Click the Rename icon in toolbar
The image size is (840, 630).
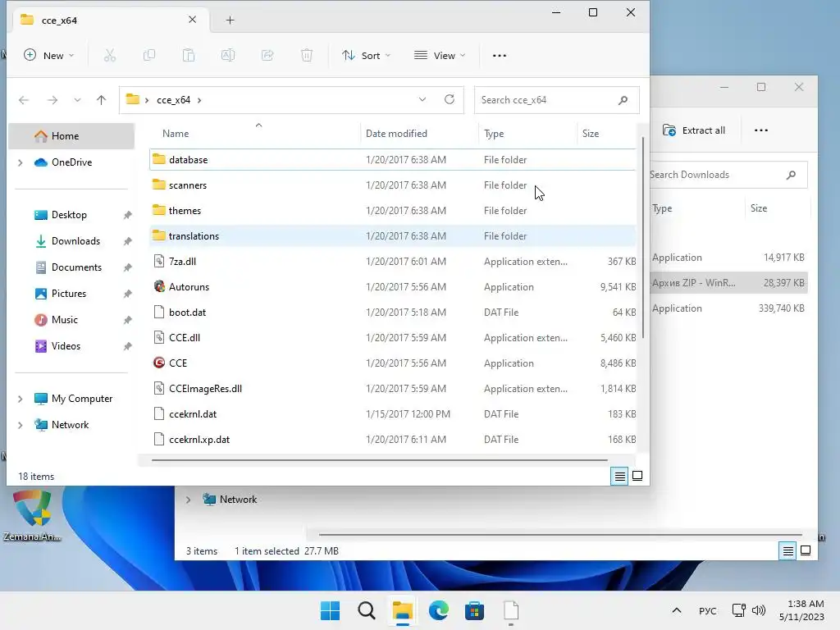click(x=228, y=55)
